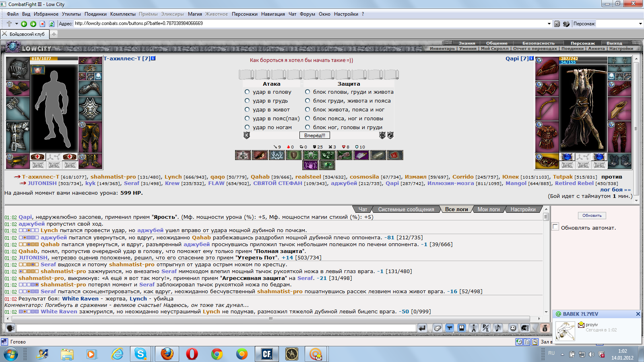Activate the purple sword technique icon
This screenshot has width=644, height=362.
[361, 155]
